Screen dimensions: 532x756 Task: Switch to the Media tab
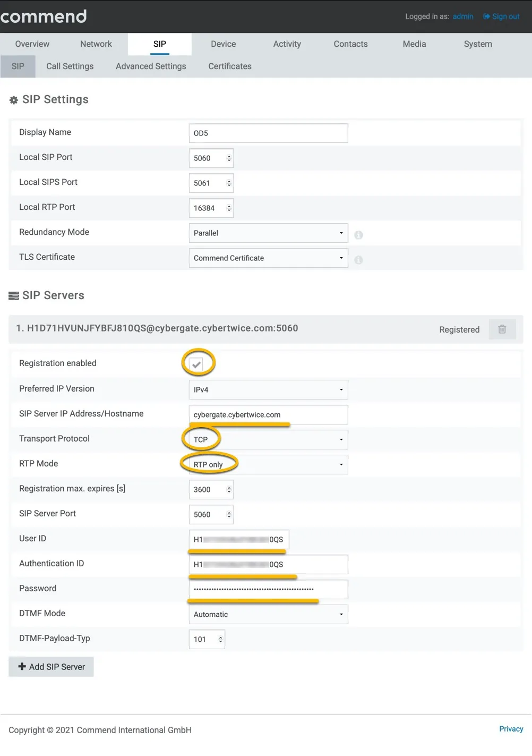coord(415,44)
